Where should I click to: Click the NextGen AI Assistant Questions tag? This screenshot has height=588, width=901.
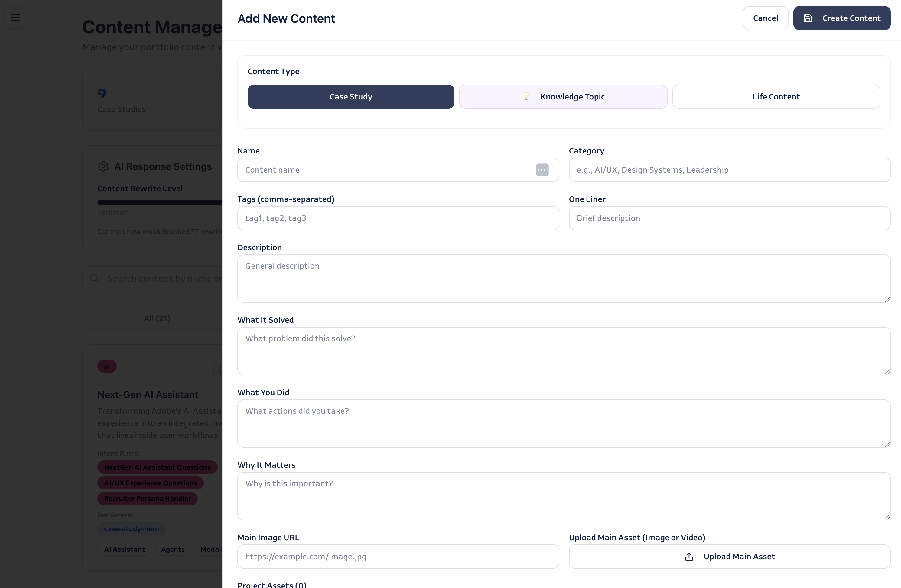157,467
